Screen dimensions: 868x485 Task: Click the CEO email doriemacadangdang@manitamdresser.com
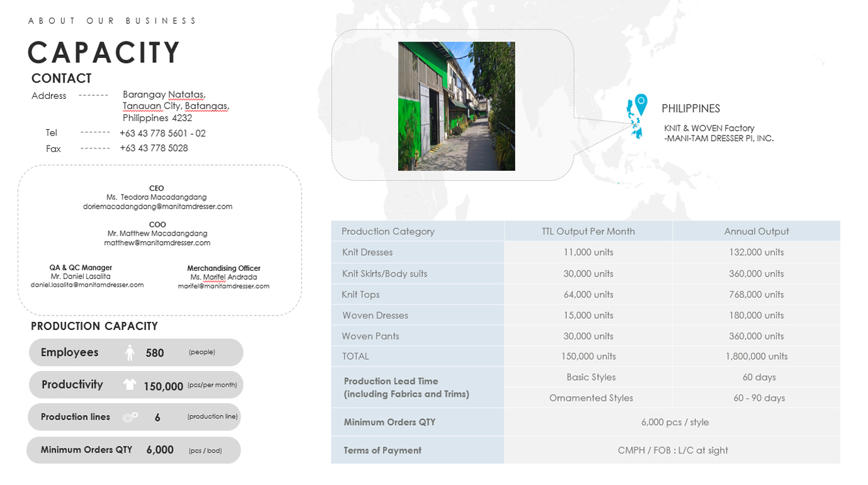pos(157,207)
